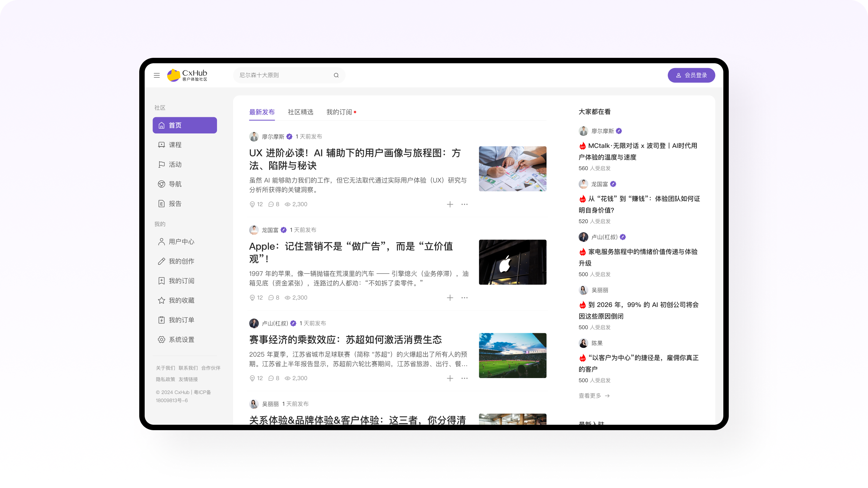Open the Apple 营销 article title
This screenshot has height=488, width=868.
351,252
